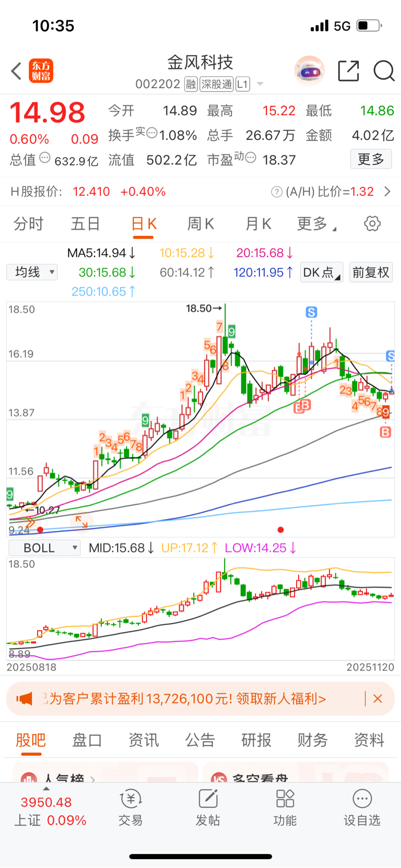Open the BOLL indicator dropdown

(x=44, y=548)
